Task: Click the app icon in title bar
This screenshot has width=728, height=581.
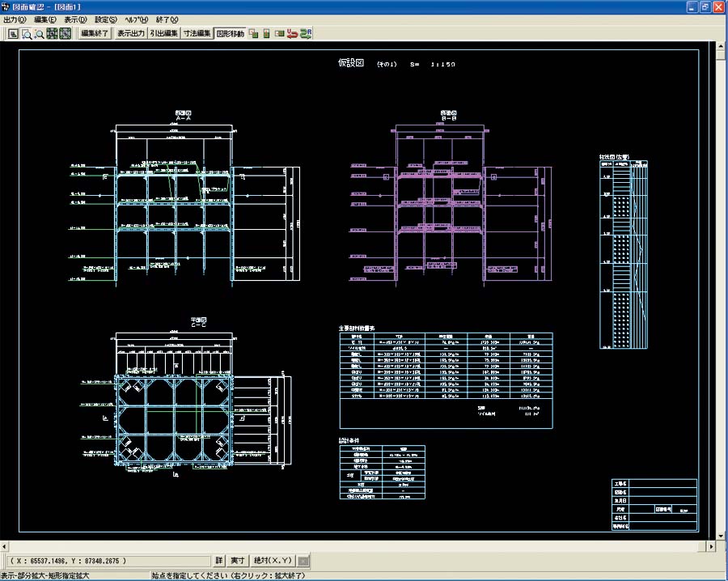Action: pyautogui.click(x=6, y=6)
